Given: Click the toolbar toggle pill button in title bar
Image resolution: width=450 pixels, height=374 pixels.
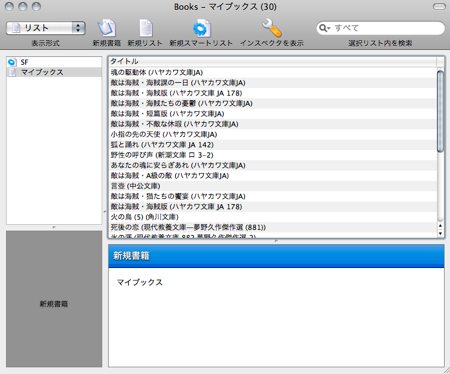Looking at the screenshot, I should point(439,6).
